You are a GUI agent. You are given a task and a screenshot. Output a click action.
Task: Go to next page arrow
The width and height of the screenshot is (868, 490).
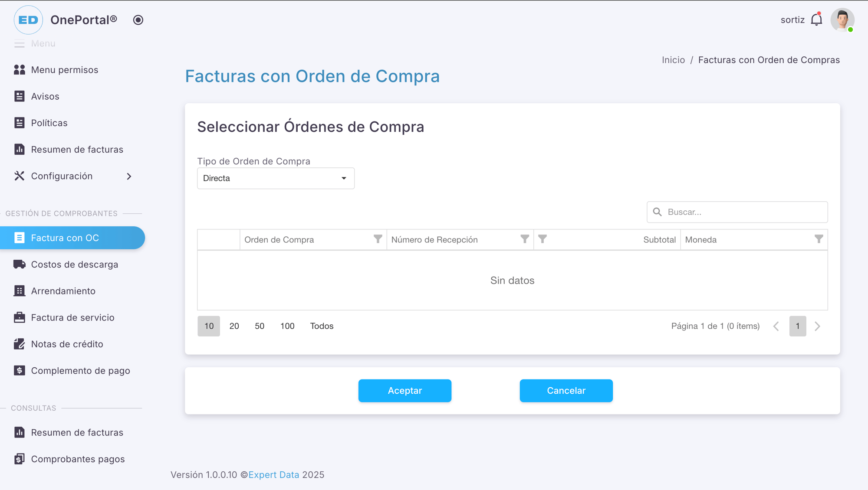click(818, 326)
